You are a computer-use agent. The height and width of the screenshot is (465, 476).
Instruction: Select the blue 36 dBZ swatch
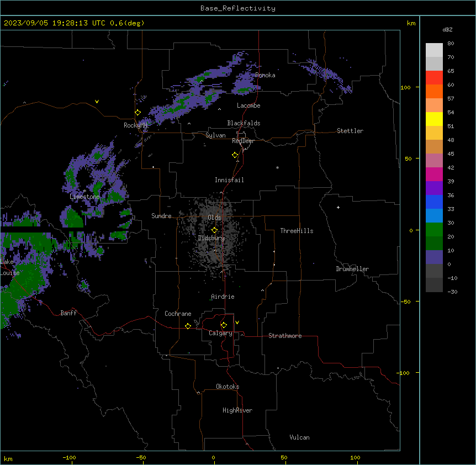(x=434, y=202)
